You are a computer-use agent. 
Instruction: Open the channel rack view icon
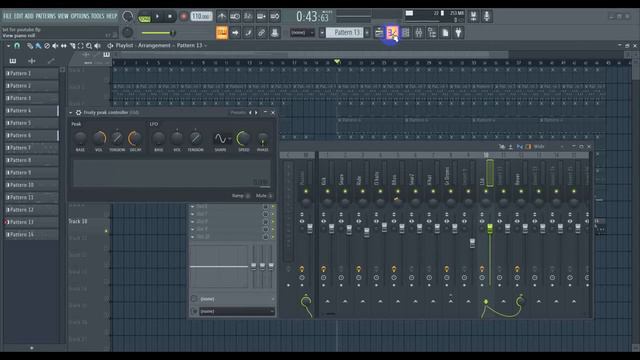point(406,33)
